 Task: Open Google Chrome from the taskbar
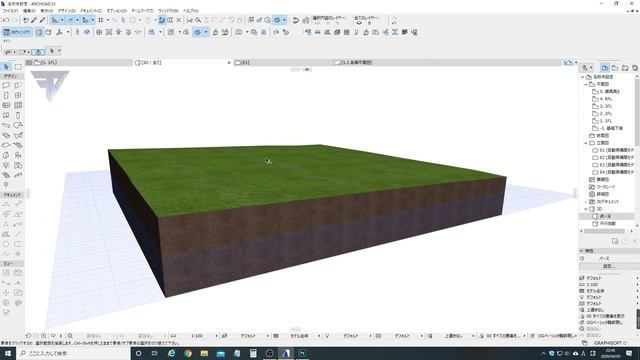[x=188, y=353]
